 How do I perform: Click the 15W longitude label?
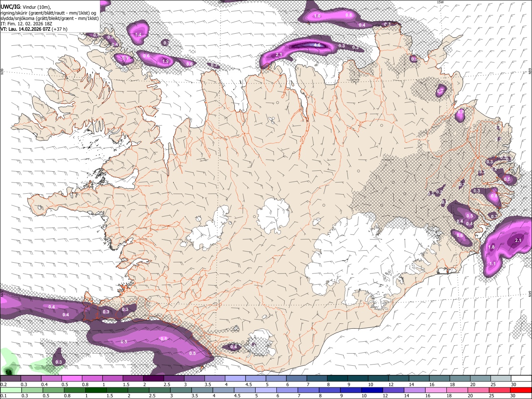(440, 2)
